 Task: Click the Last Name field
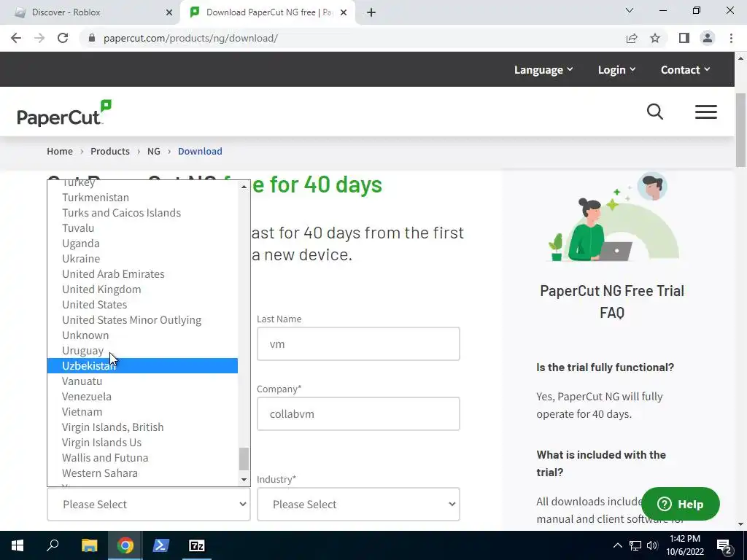tap(358, 344)
